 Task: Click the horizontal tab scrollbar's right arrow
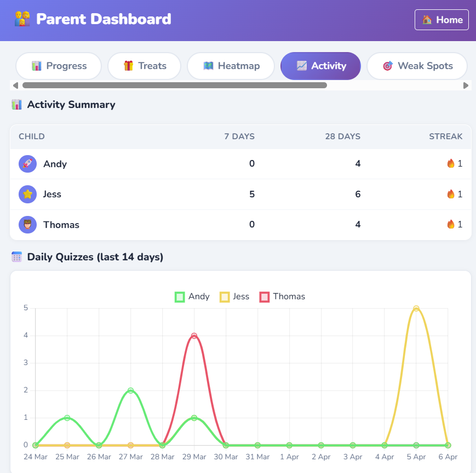[x=467, y=86]
